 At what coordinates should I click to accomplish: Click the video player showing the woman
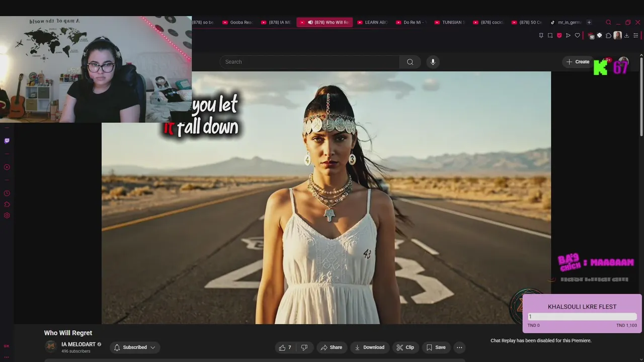(x=326, y=198)
